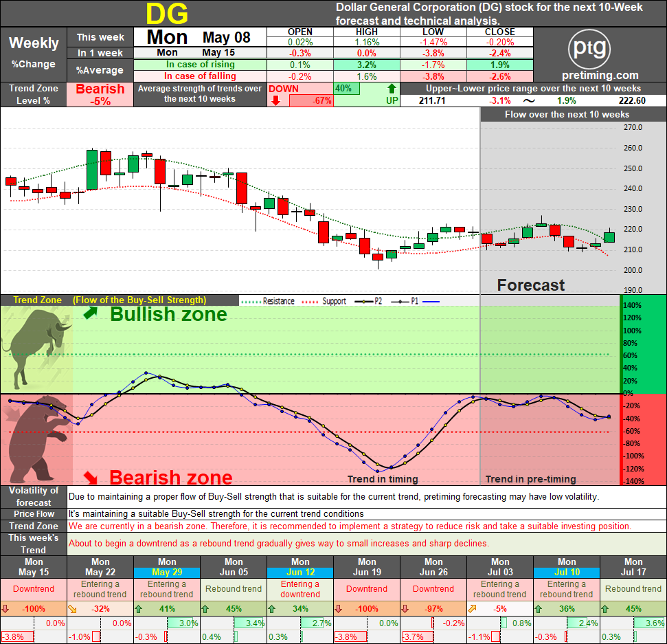Click the LOW column header
Screen dimensions: 667x644
point(433,32)
